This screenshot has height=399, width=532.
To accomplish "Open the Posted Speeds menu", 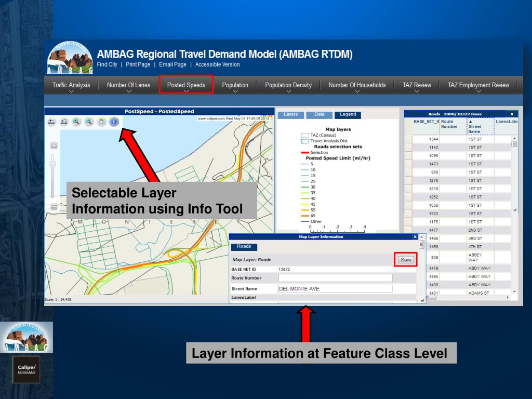I will coord(186,85).
